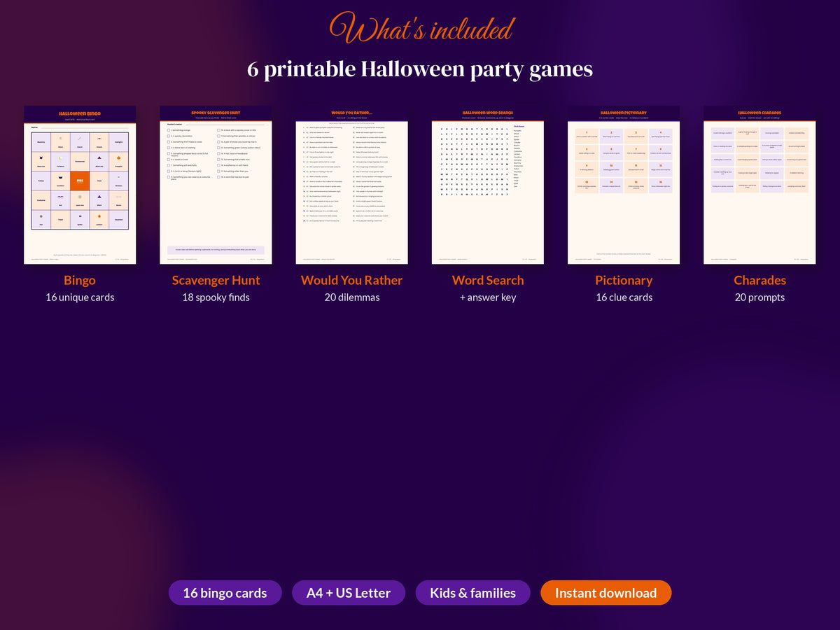
Task: Open the Would You Rather page thumbnail
Action: click(351, 185)
